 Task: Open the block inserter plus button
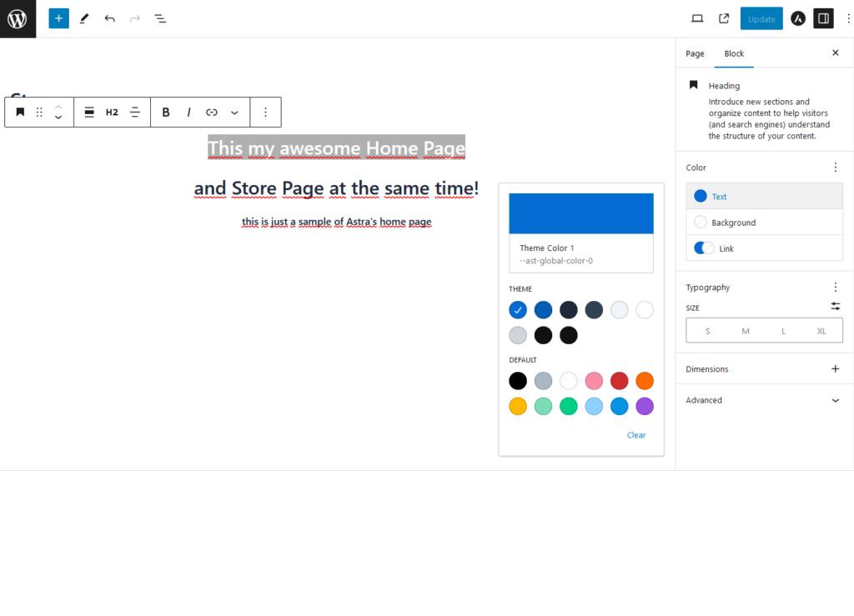[58, 18]
